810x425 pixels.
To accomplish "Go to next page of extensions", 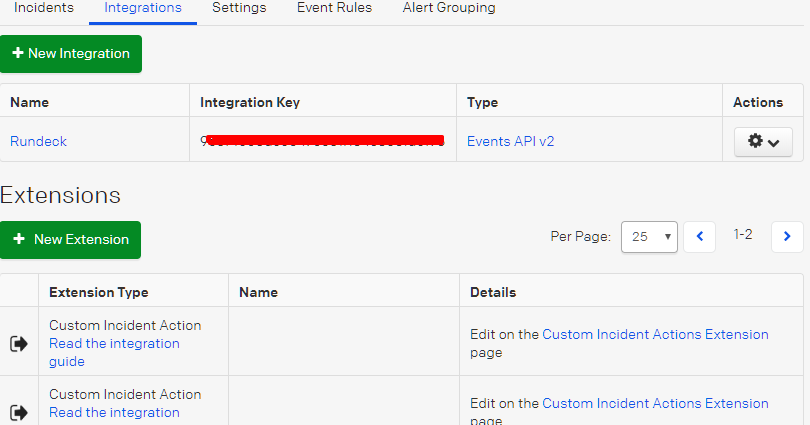I will coord(787,237).
